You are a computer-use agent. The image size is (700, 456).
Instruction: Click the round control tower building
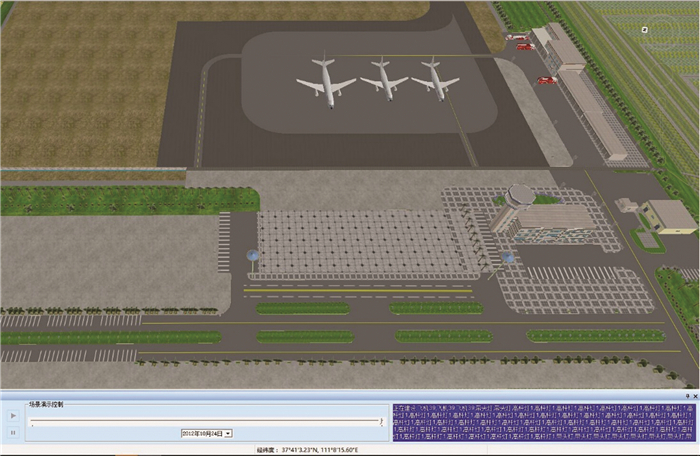point(521,195)
